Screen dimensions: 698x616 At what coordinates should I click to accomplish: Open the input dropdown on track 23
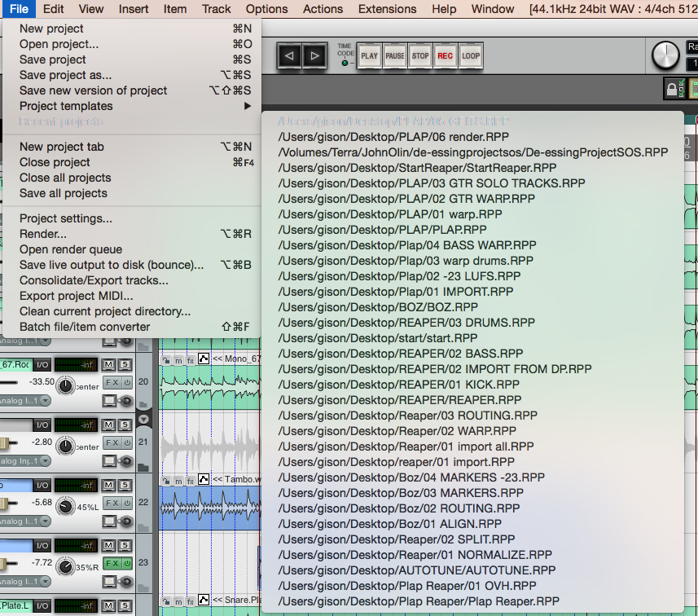coord(45,582)
